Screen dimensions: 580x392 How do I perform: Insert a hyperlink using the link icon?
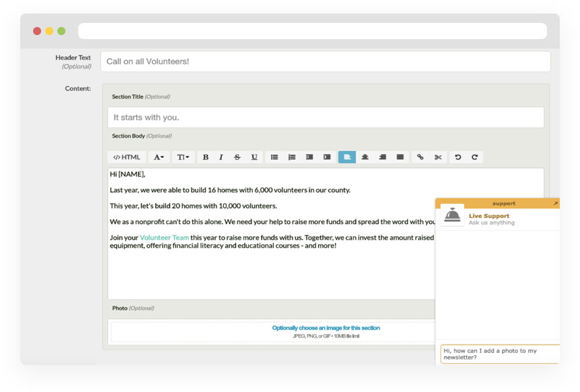(420, 157)
